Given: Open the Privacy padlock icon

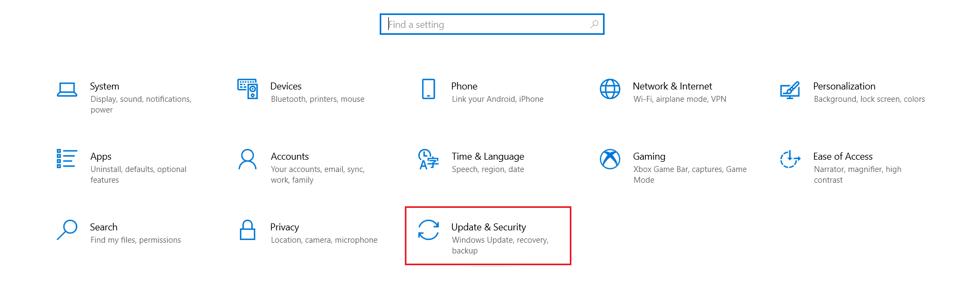Looking at the screenshot, I should (x=247, y=230).
